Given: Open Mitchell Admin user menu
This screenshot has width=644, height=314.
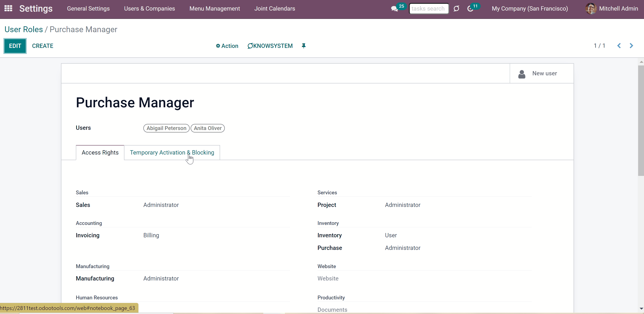Looking at the screenshot, I should click(612, 9).
